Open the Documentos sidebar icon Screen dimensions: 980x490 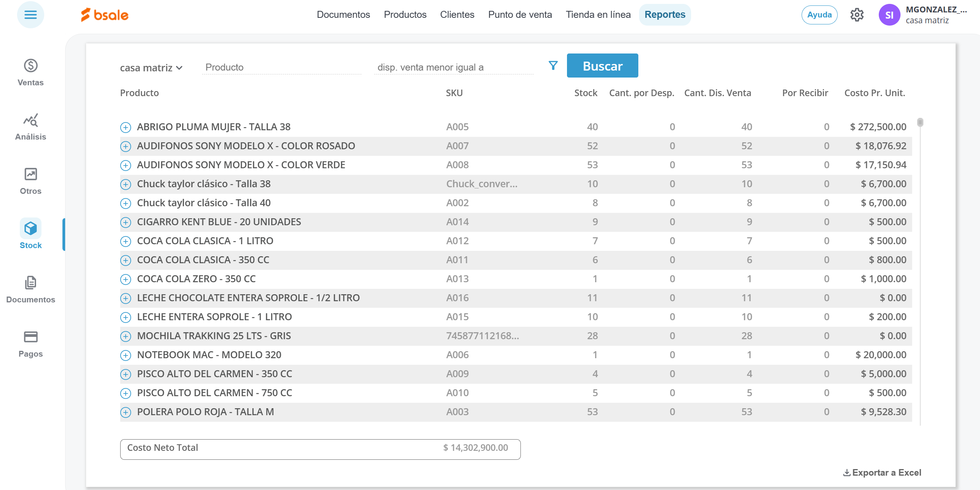click(31, 283)
